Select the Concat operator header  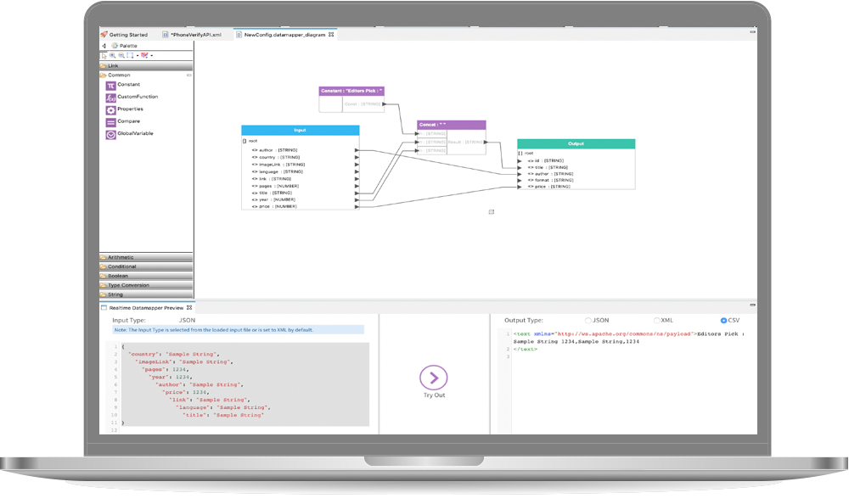click(x=451, y=125)
